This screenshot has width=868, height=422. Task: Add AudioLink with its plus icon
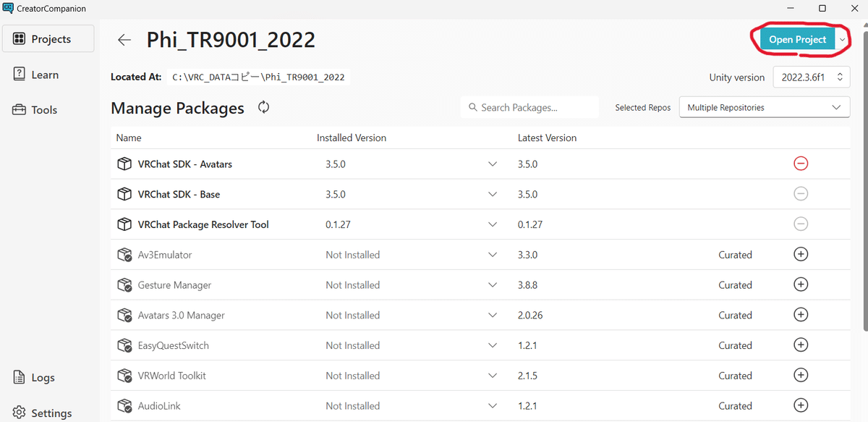click(x=801, y=405)
